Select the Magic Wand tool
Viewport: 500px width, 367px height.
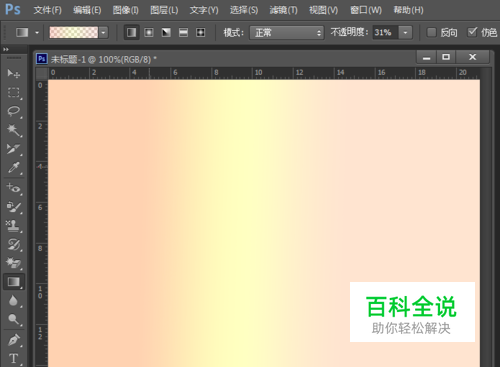[x=14, y=130]
